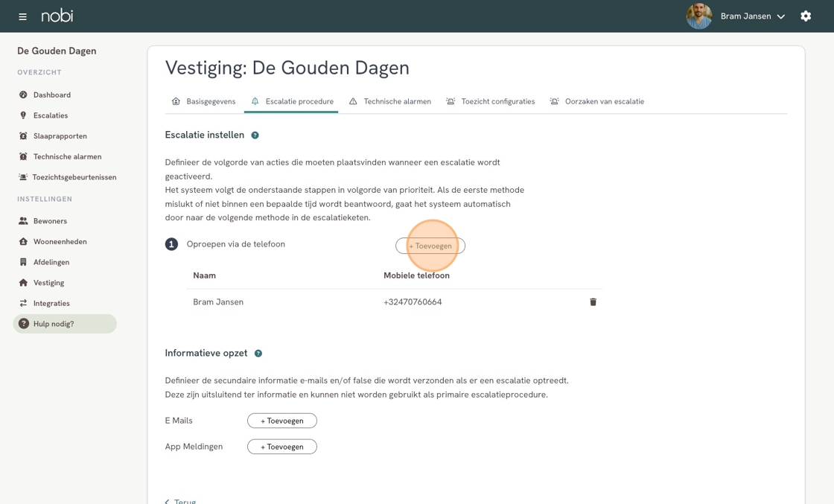Click Toevoegen next to E Mails
The height and width of the screenshot is (504, 834).
pos(282,421)
